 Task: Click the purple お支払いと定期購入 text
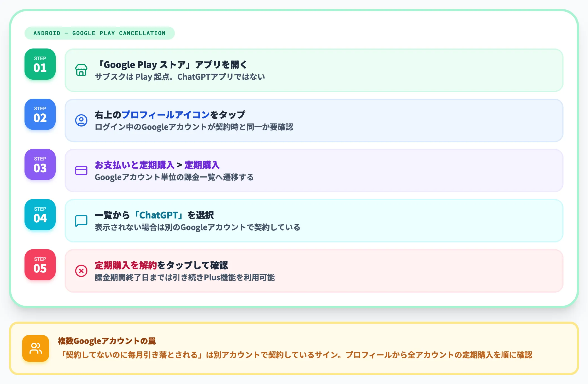click(135, 165)
